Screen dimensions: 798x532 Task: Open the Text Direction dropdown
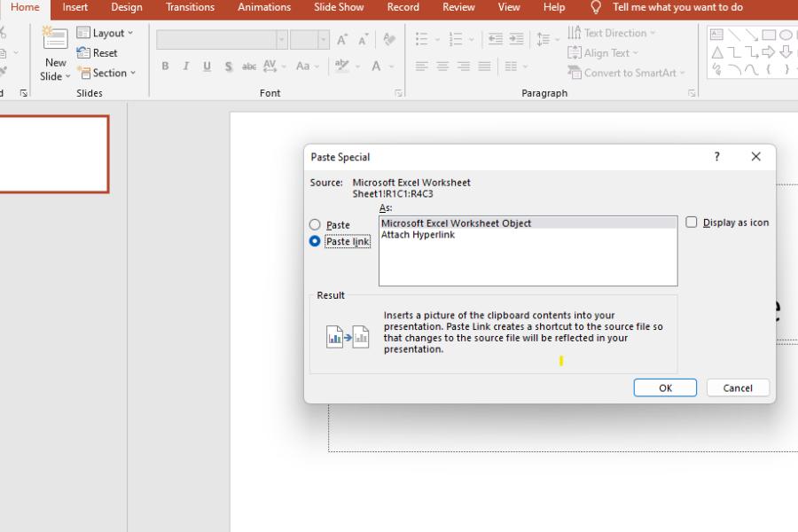click(x=611, y=33)
